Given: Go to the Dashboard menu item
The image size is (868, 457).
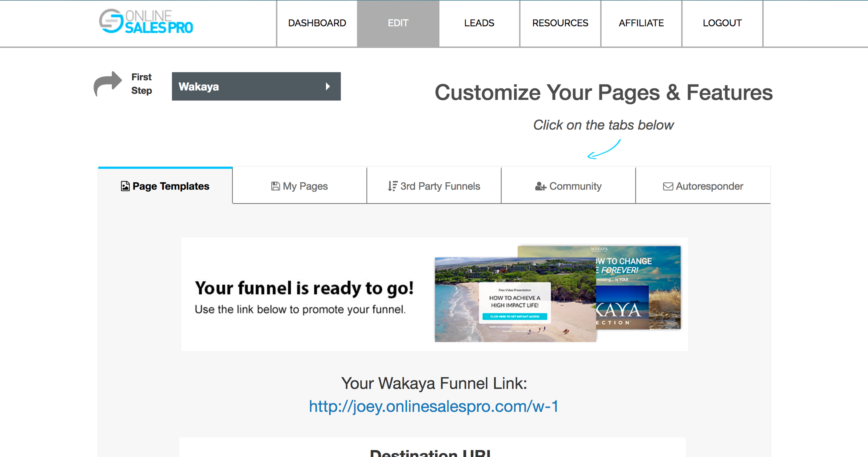Looking at the screenshot, I should 317,23.
